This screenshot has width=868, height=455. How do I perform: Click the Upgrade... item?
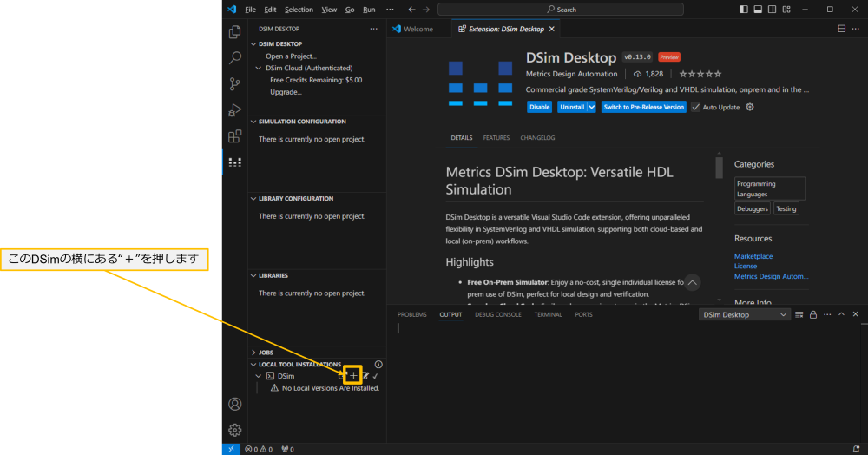pos(286,92)
